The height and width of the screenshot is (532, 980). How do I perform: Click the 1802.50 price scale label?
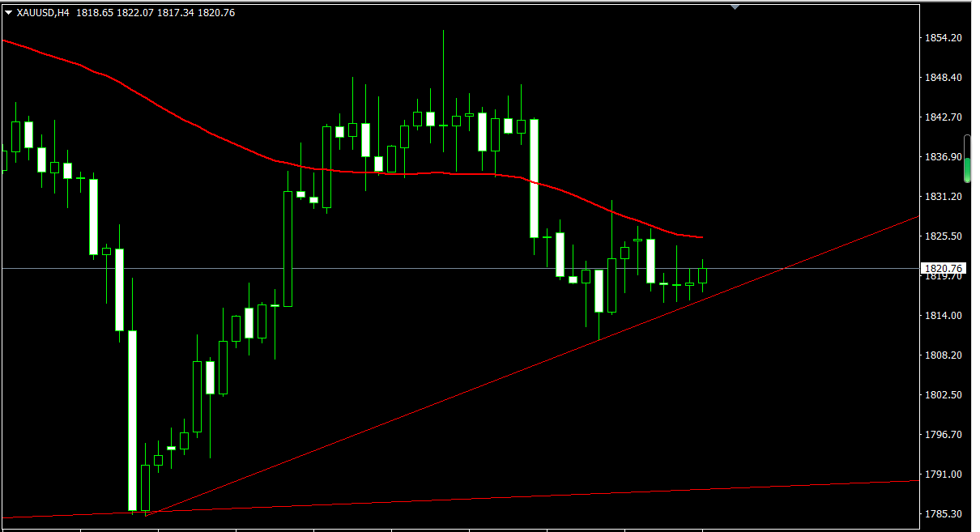(x=943, y=395)
